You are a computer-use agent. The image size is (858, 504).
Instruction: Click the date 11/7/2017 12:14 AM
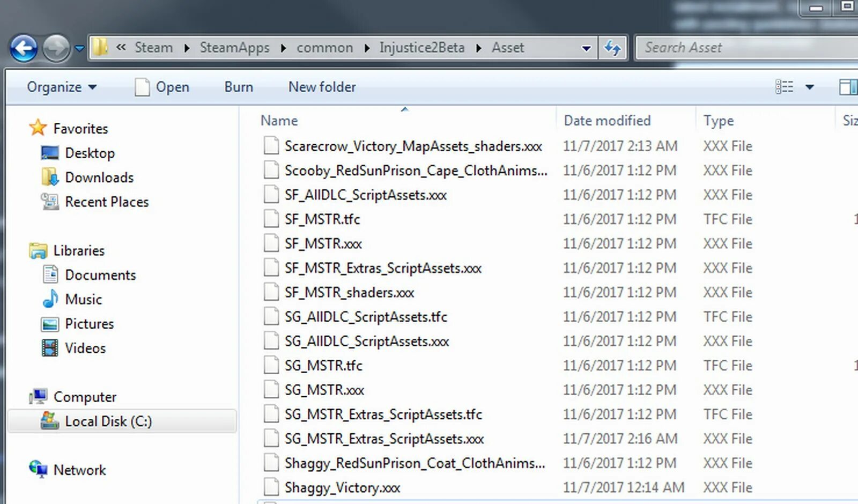coord(624,487)
